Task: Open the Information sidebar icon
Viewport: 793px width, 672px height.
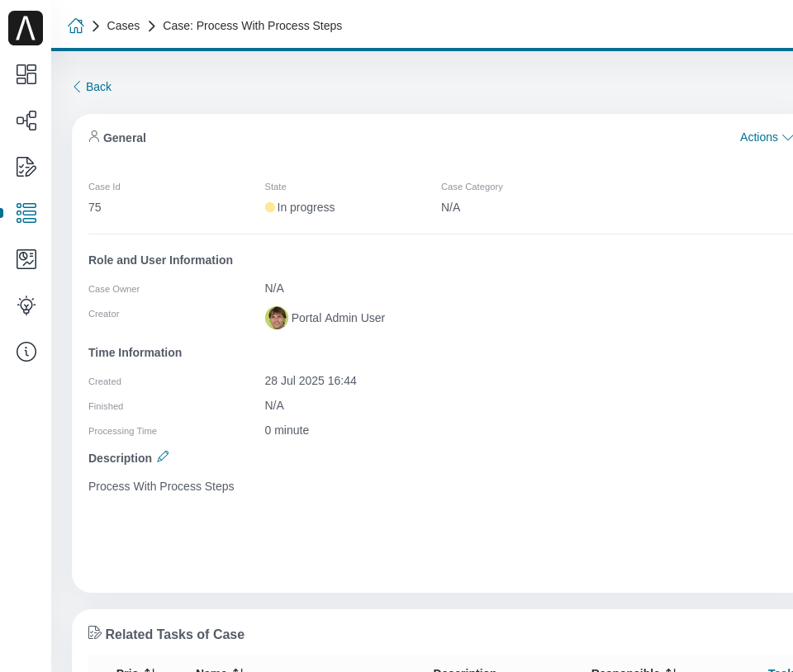Action: click(x=26, y=352)
